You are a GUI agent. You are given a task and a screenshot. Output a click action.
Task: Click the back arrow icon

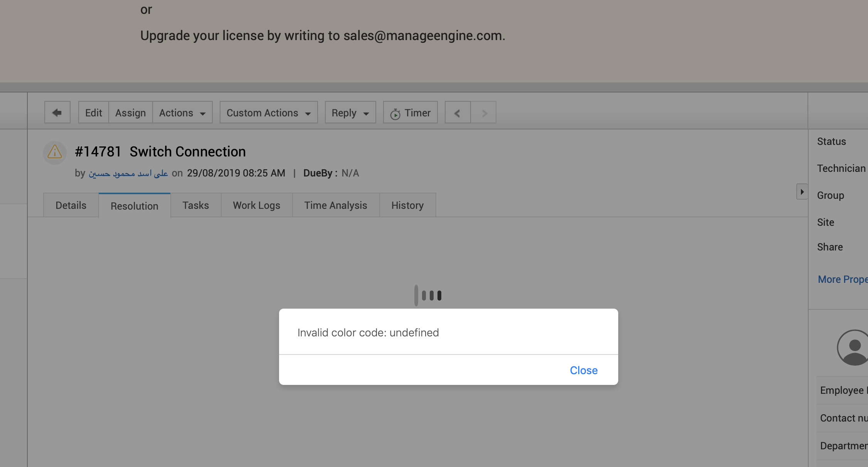tap(57, 113)
